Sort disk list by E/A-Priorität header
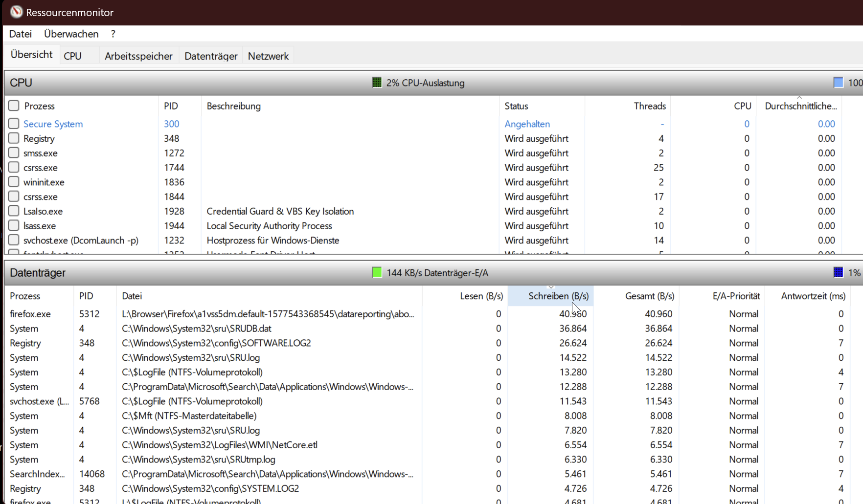Screen dimensions: 863x504 pos(736,296)
